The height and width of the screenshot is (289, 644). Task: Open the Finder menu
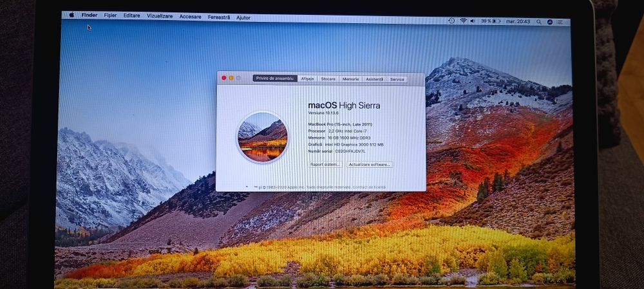click(x=89, y=15)
